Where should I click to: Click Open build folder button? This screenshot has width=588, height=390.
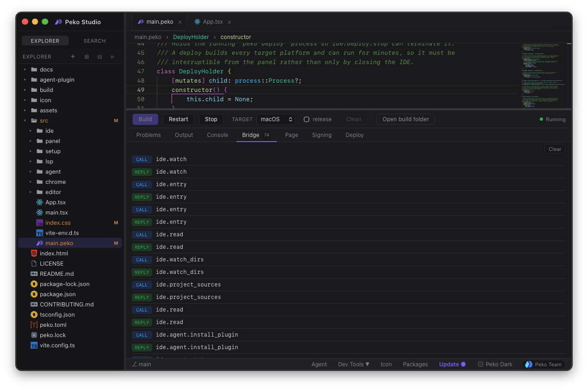click(x=406, y=119)
